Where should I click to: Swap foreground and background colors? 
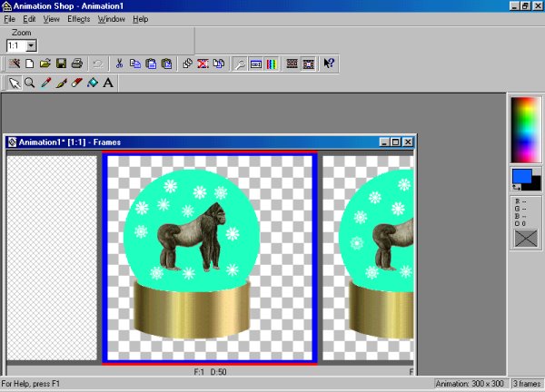click(x=517, y=188)
